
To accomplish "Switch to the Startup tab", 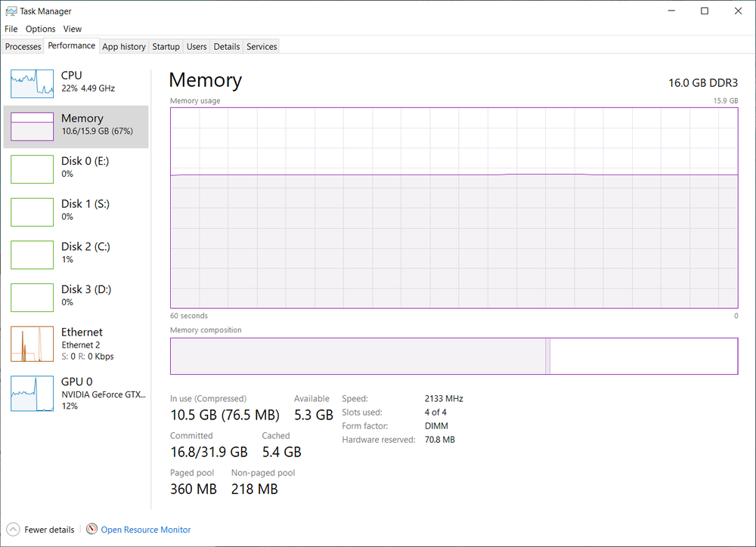I will point(166,47).
